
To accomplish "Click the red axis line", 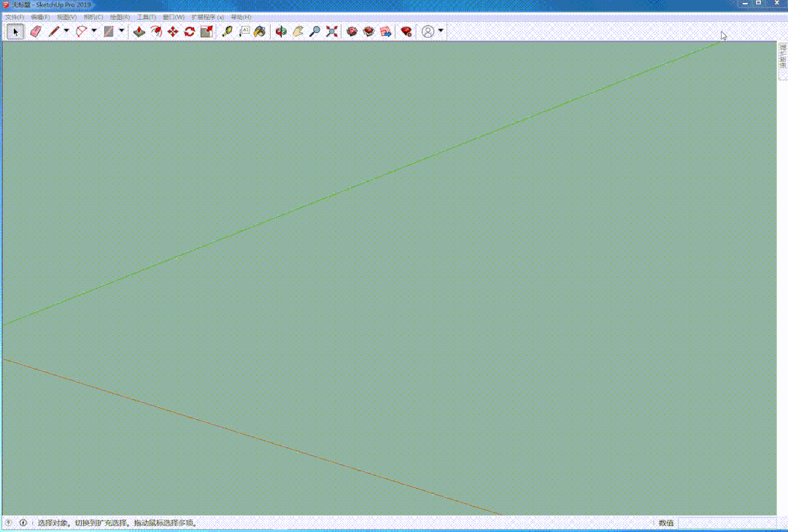I will click(251, 436).
